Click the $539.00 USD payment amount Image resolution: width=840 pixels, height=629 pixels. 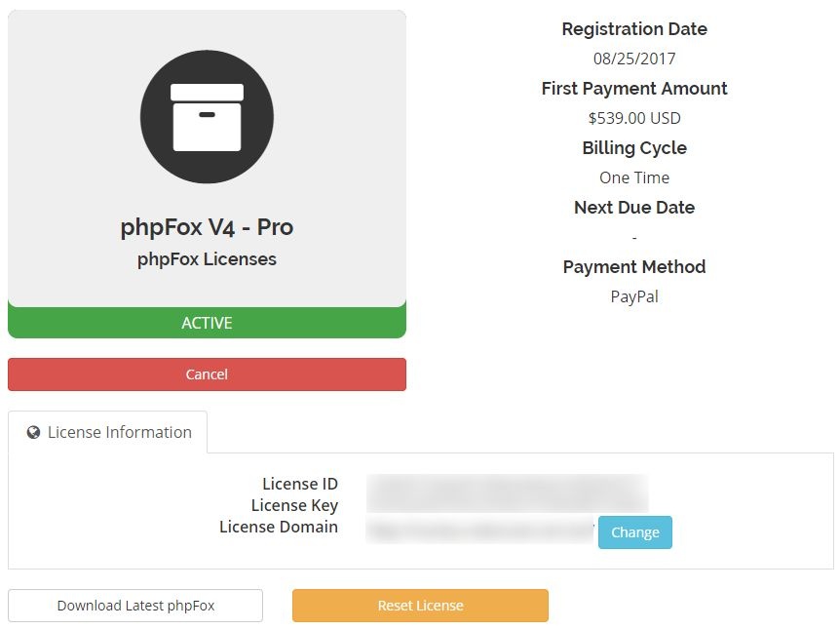(x=634, y=118)
